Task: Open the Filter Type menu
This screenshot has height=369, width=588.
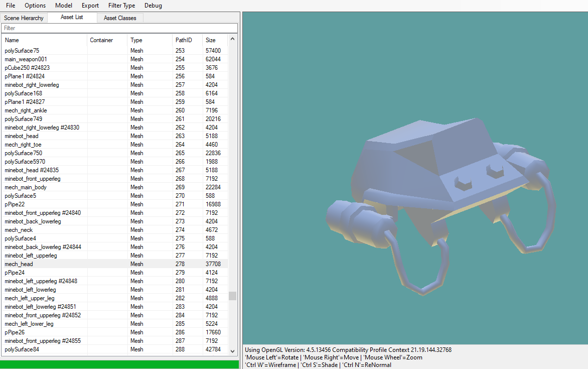Action: [121, 5]
